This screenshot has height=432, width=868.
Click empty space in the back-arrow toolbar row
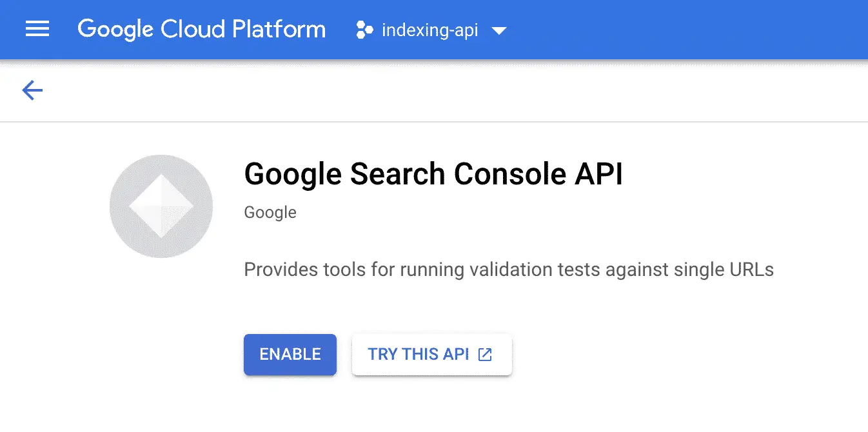click(x=451, y=90)
